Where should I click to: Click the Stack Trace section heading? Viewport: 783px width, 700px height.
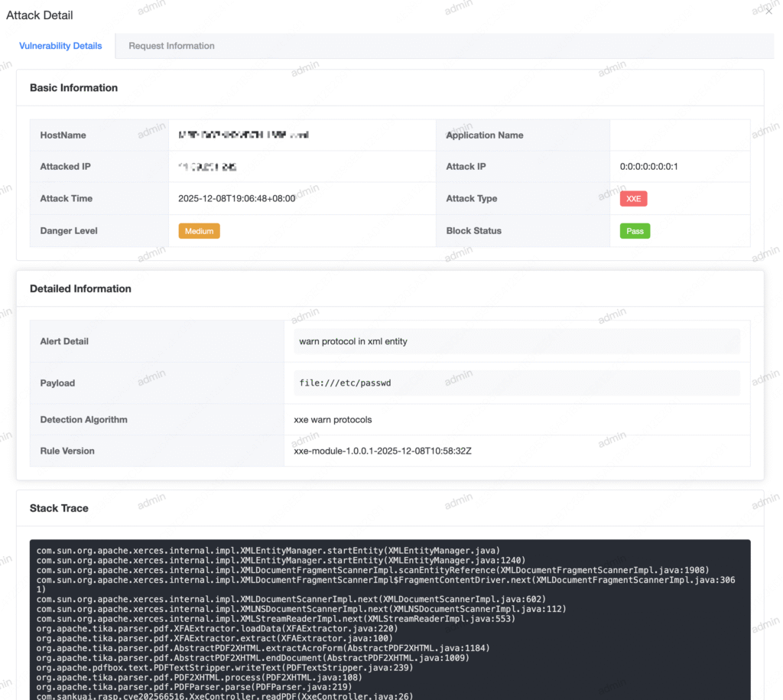point(59,508)
